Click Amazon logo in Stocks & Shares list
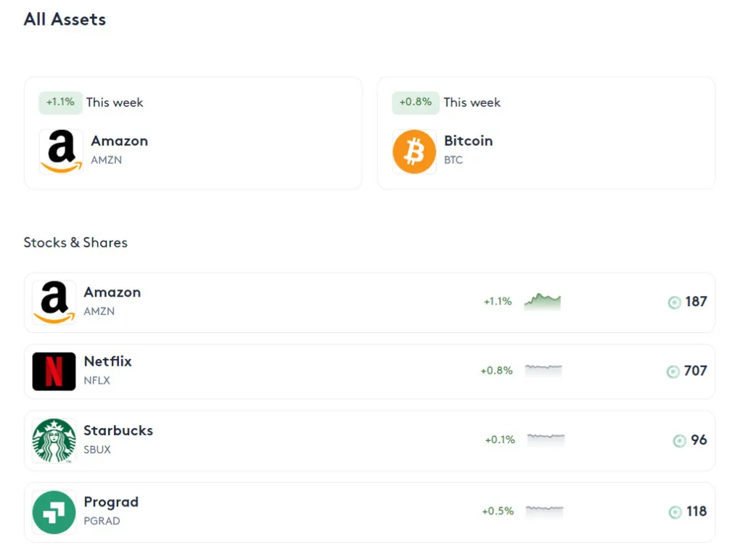Image resolution: width=743 pixels, height=560 pixels. pyautogui.click(x=54, y=302)
